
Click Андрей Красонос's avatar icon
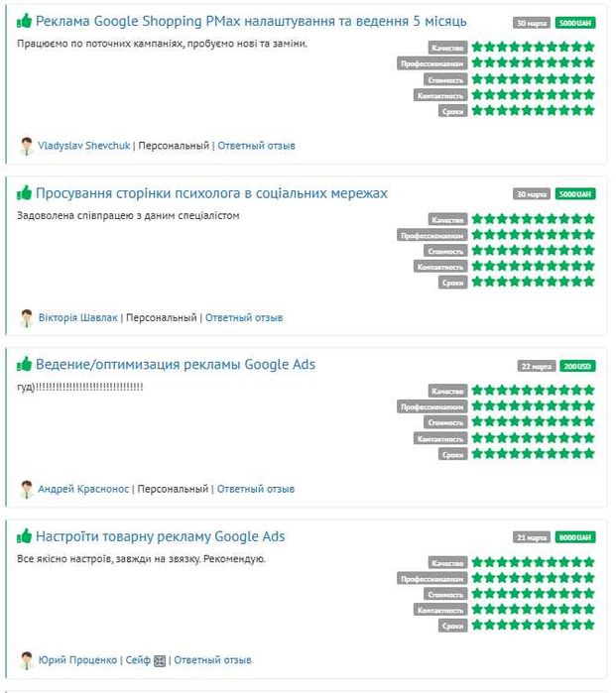point(27,489)
